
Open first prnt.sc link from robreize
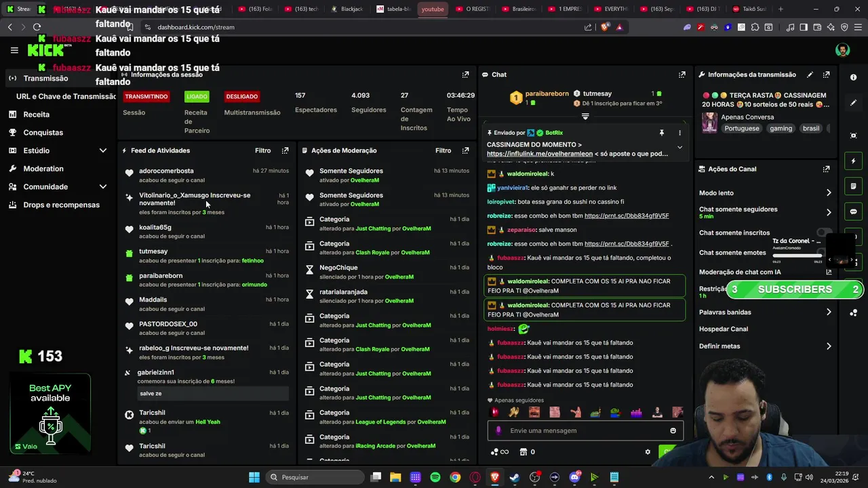click(x=627, y=216)
